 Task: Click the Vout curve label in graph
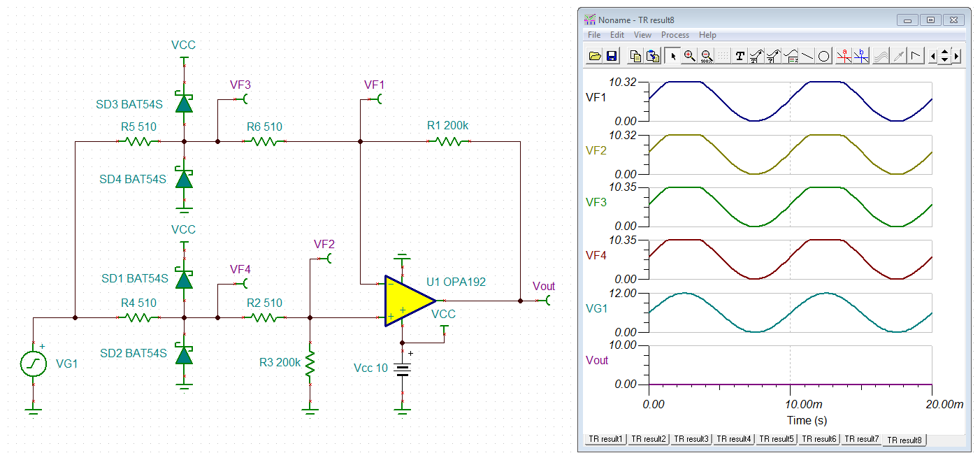[597, 361]
